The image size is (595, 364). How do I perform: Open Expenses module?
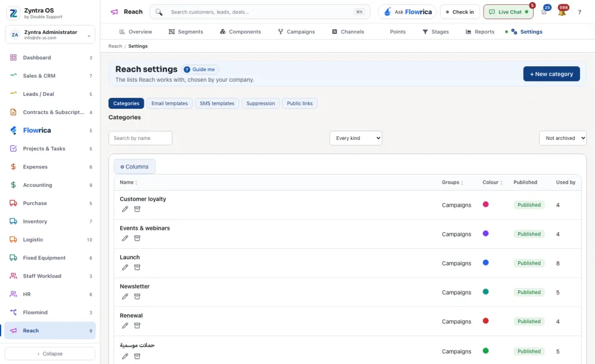point(50,167)
